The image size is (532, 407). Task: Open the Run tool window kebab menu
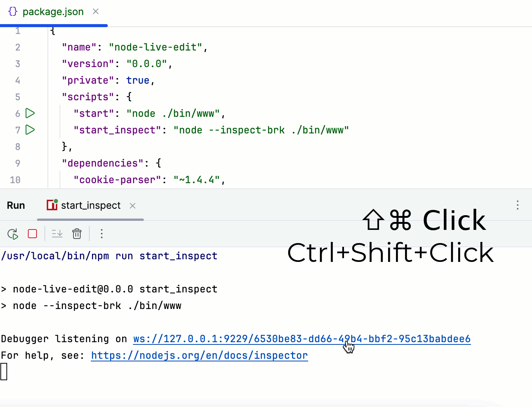518,205
